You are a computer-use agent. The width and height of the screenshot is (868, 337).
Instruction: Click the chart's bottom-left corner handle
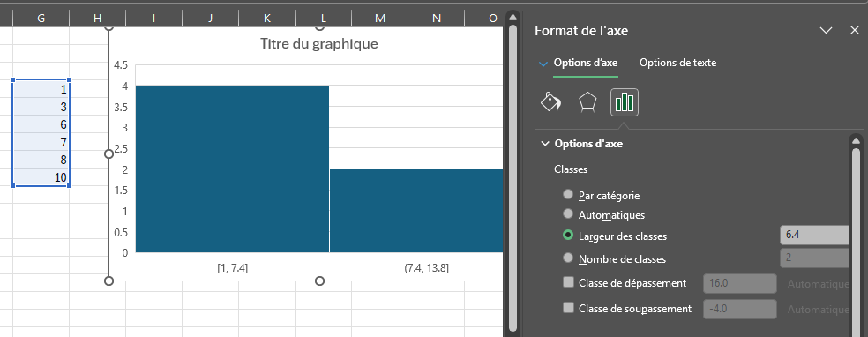[109, 281]
